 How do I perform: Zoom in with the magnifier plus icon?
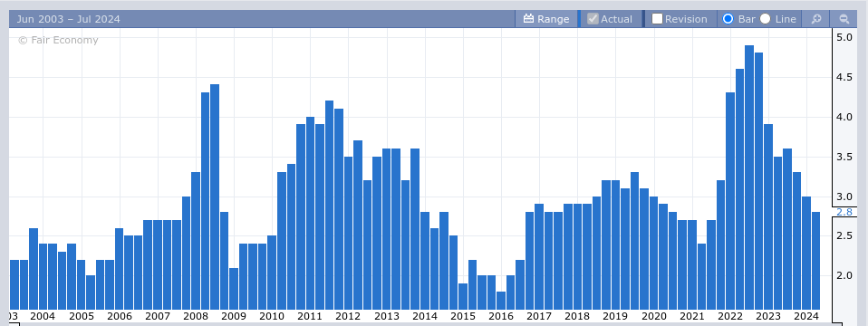(816, 19)
